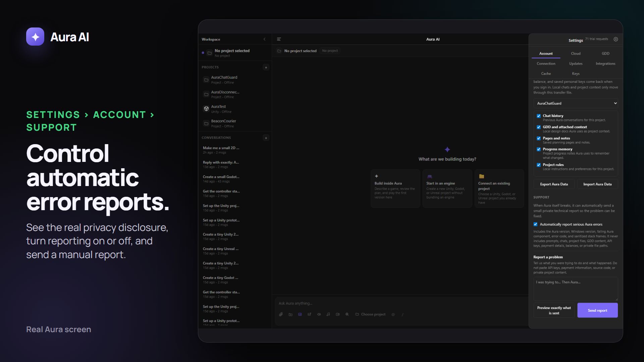Open conversation Create a small Godot...
The image size is (644, 362).
pos(235,179)
